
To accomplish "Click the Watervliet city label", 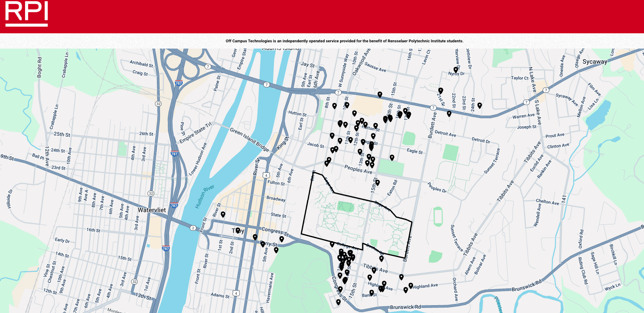I will (152, 210).
